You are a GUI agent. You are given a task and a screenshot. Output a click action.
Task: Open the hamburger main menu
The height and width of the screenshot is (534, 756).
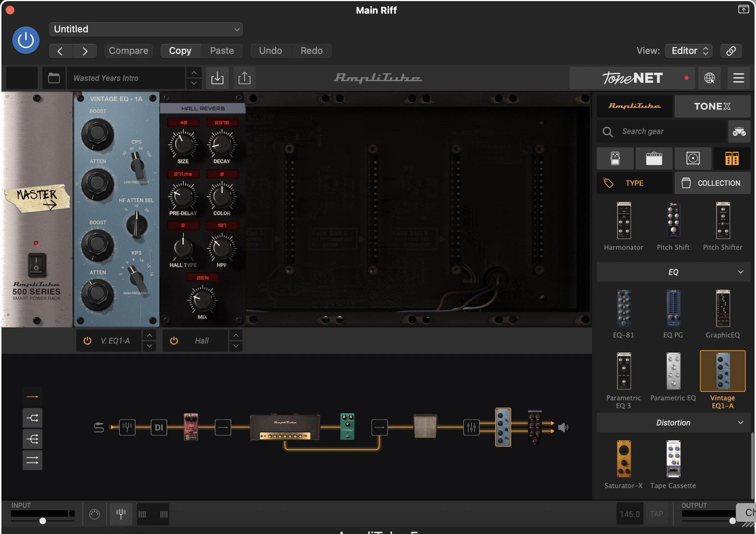tap(739, 78)
